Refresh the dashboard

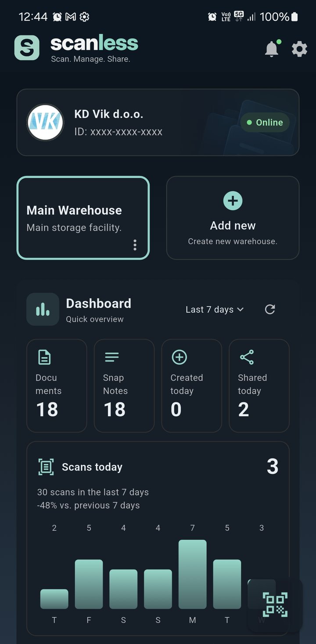(x=270, y=309)
